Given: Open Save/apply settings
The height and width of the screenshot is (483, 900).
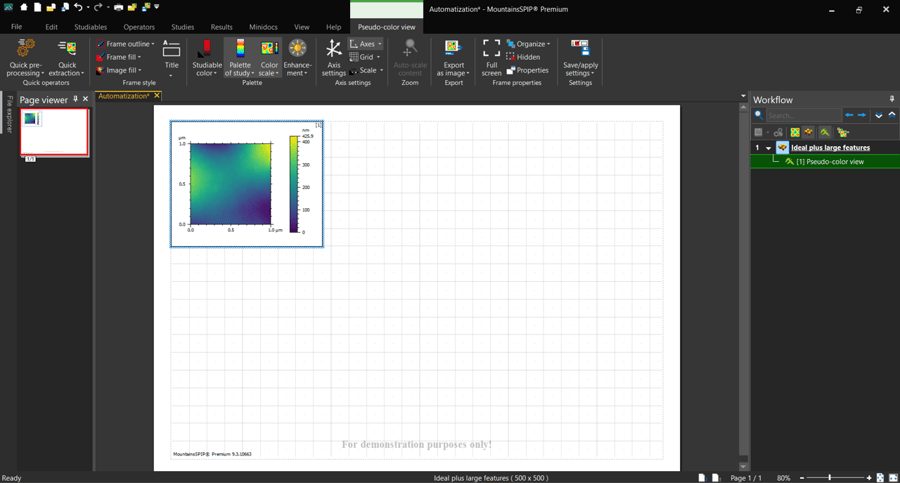Looking at the screenshot, I should (580, 57).
